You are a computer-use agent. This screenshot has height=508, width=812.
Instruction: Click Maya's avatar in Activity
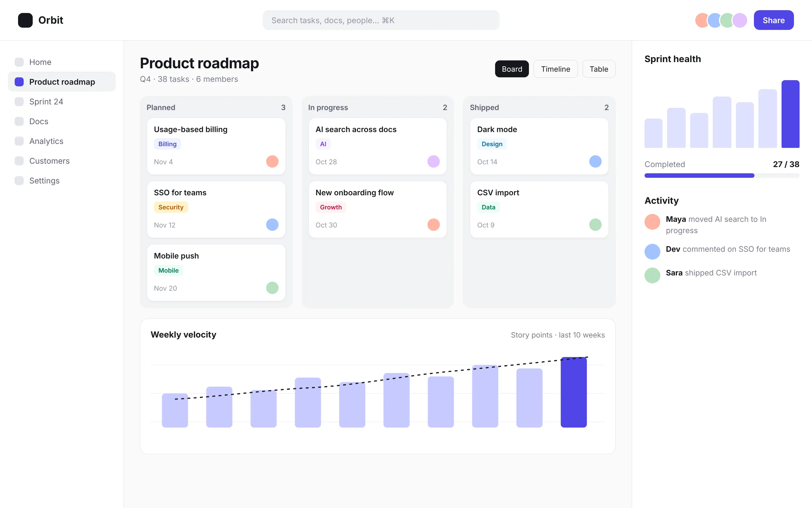pos(652,222)
